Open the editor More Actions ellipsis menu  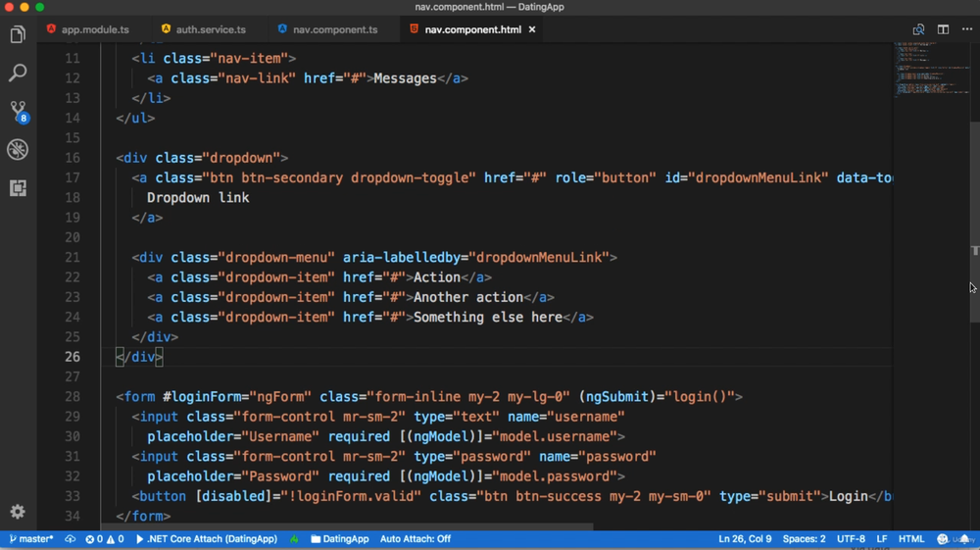pyautogui.click(x=966, y=29)
